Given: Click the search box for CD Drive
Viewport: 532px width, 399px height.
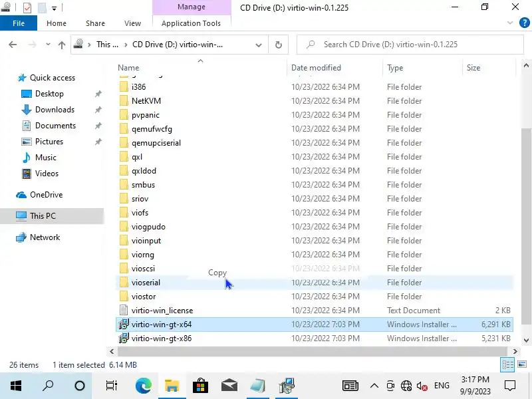Looking at the screenshot, I should click(410, 45).
